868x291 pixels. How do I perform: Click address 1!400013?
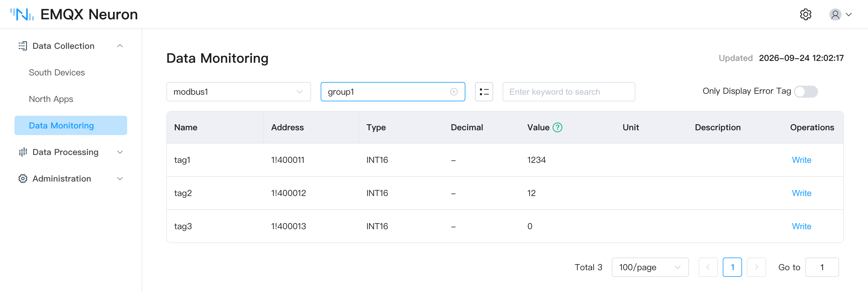(x=288, y=226)
